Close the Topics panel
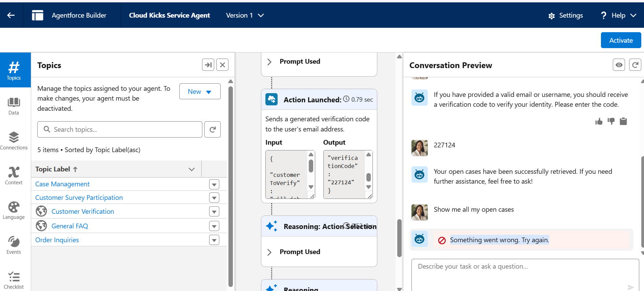Screen dimensions: 644x291 pos(222,65)
